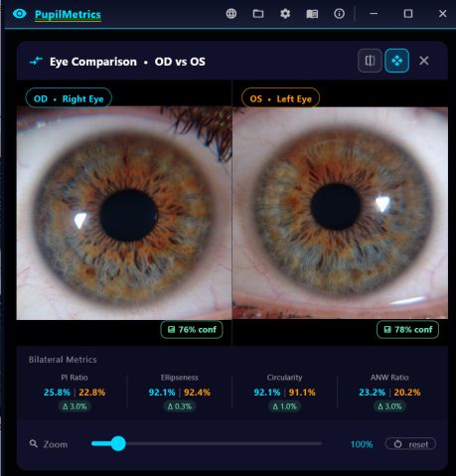The height and width of the screenshot is (476, 456).
Task: Click ANW Ratio OS value 20.2%
Action: tap(407, 393)
